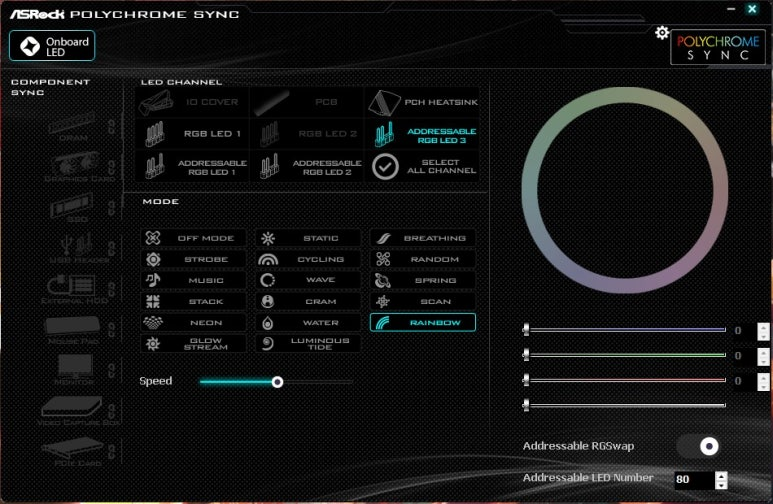The height and width of the screenshot is (504, 773).
Task: Select the RGB LED 2 channel
Action: [x=307, y=134]
